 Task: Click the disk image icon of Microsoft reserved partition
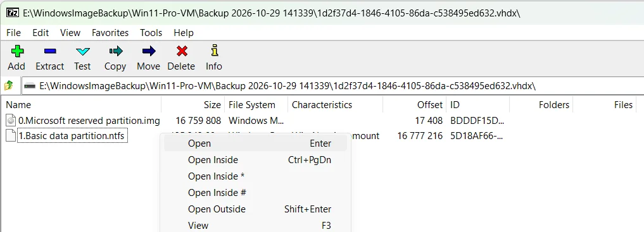pos(11,121)
